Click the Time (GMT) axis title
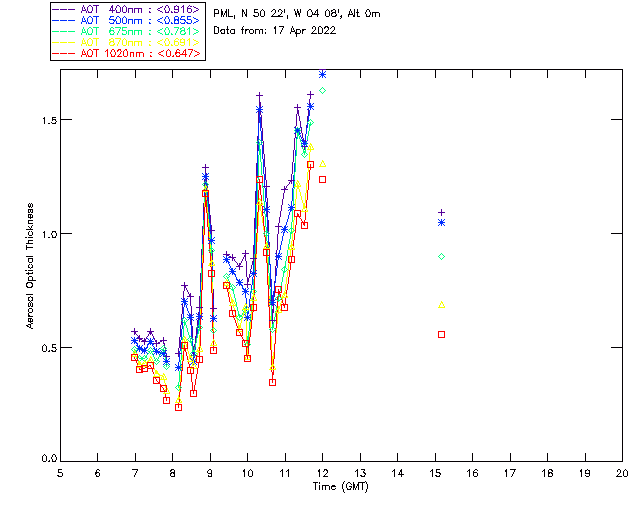This screenshot has width=640, height=512. point(340,485)
